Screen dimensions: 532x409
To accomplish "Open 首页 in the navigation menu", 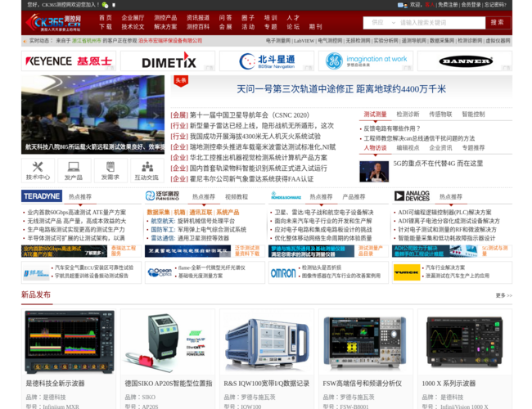I will [x=106, y=18].
